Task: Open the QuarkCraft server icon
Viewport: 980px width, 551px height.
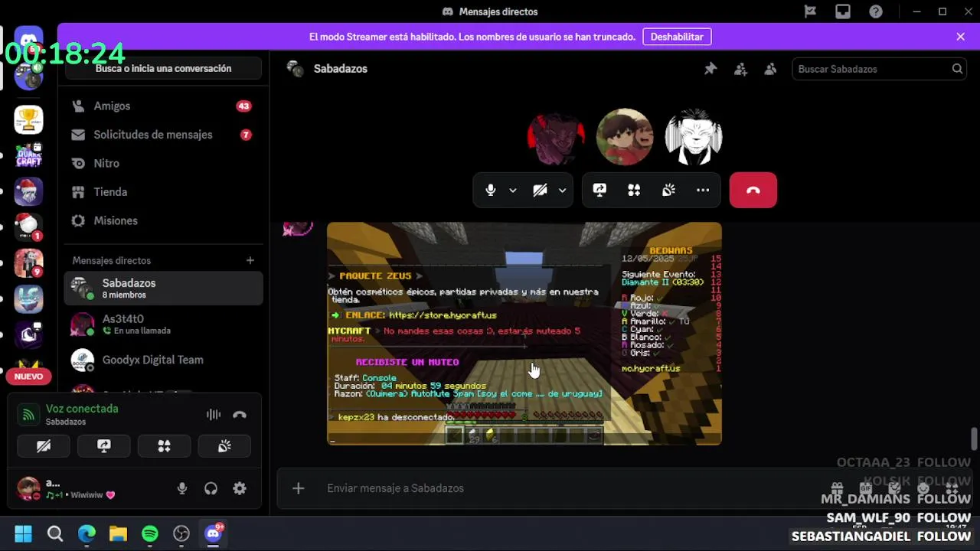Action: (x=28, y=155)
